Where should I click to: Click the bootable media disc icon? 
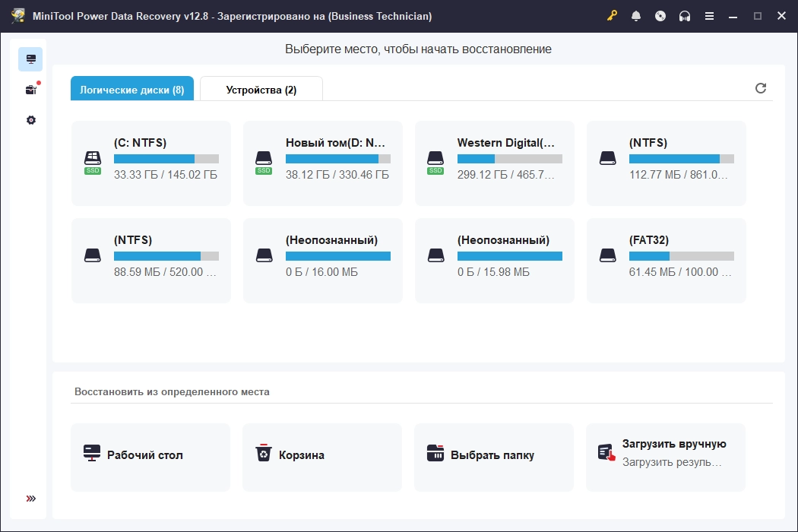[660, 16]
